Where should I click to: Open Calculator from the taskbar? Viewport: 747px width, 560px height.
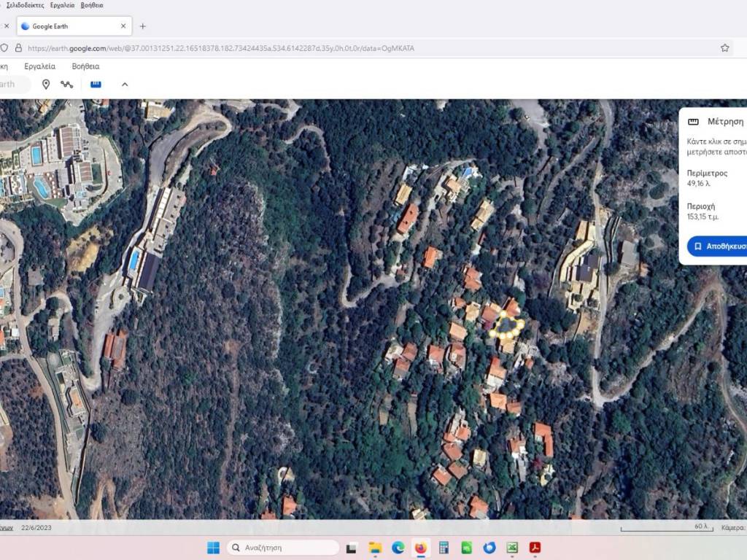443,548
